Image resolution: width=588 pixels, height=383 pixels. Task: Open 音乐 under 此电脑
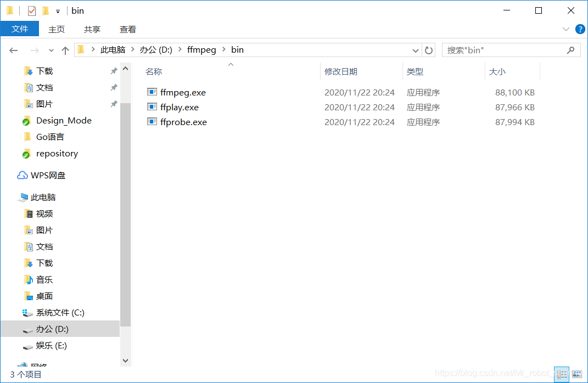click(x=44, y=279)
